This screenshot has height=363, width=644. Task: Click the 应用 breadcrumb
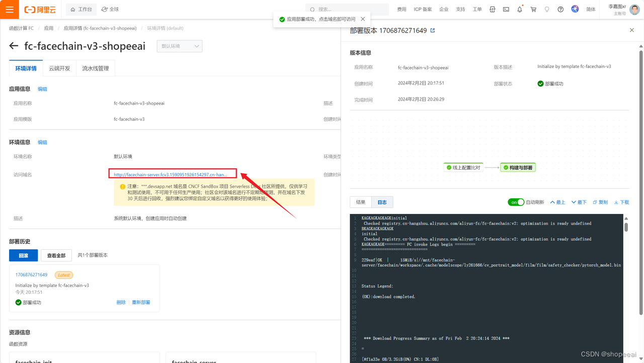pos(48,28)
